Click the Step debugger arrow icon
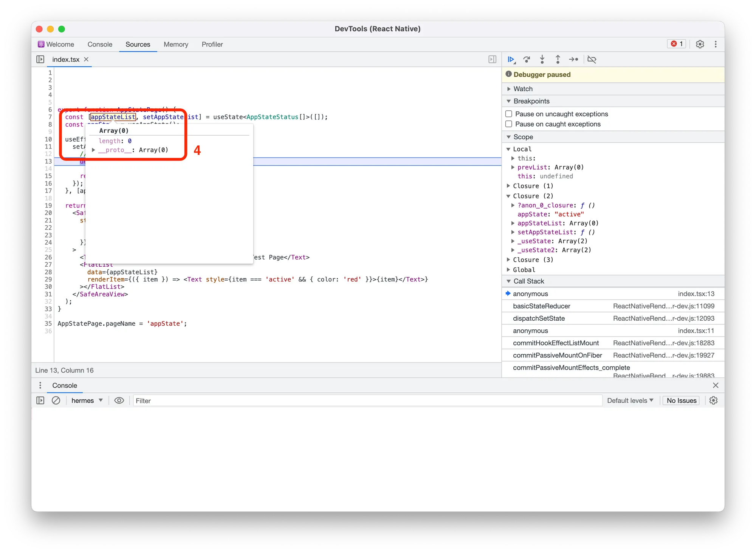Image resolution: width=756 pixels, height=553 pixels. coord(573,59)
